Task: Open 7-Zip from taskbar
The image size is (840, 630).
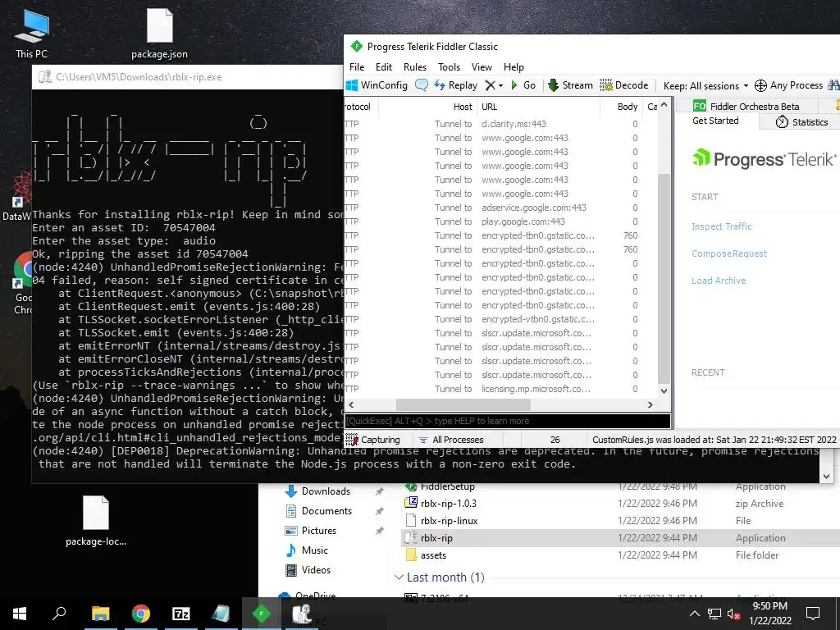Action: tap(181, 614)
